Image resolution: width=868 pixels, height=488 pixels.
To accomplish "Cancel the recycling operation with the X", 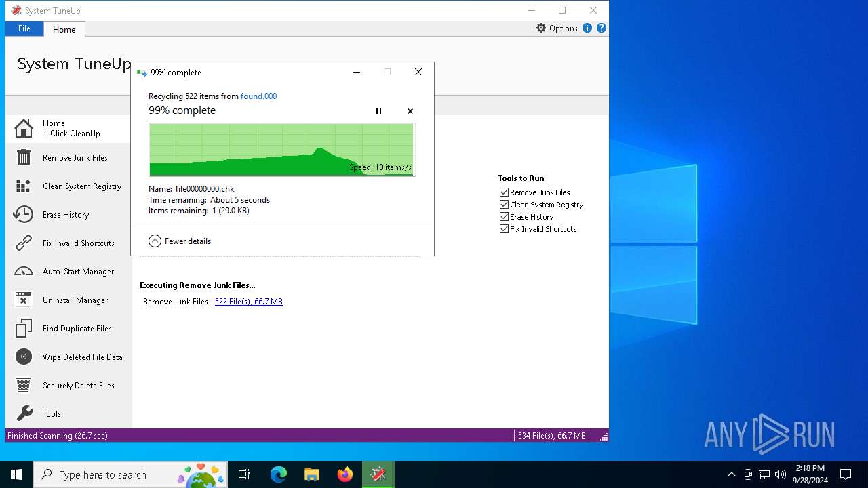I will (410, 111).
